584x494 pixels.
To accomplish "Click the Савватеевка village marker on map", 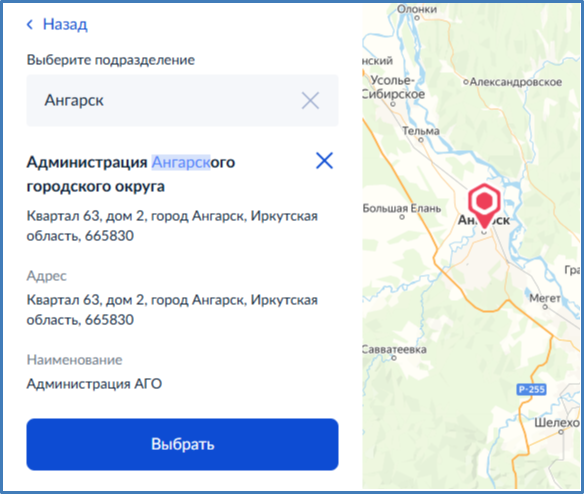I will click(x=394, y=358).
